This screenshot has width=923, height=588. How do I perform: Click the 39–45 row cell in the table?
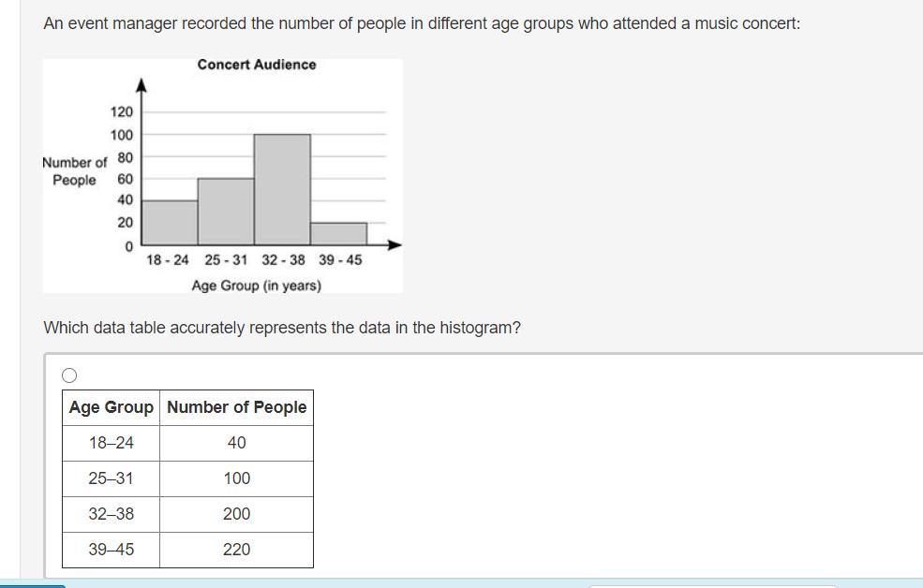[112, 550]
